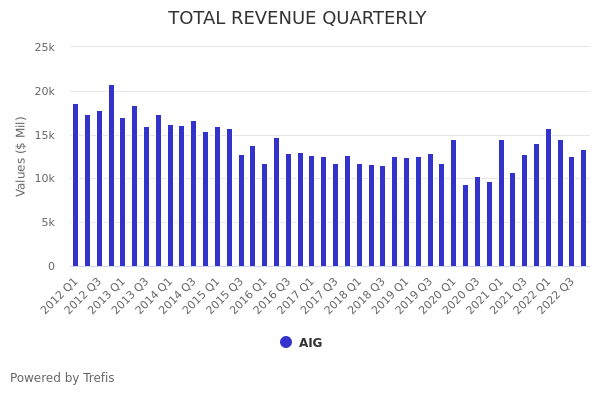Click the 2020 Q1 x-axis label

pos(440,295)
